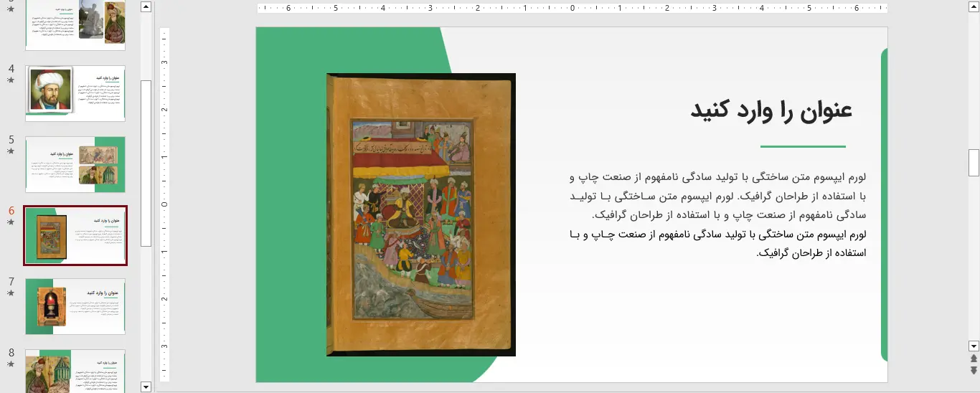Click the down arrow of slide panel scrollbar
The height and width of the screenshot is (393, 980).
point(146,387)
